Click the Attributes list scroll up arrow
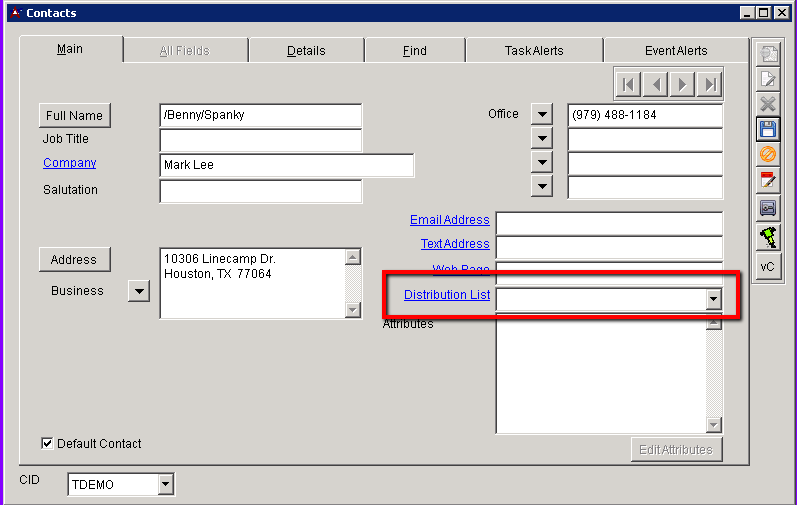 [714, 324]
